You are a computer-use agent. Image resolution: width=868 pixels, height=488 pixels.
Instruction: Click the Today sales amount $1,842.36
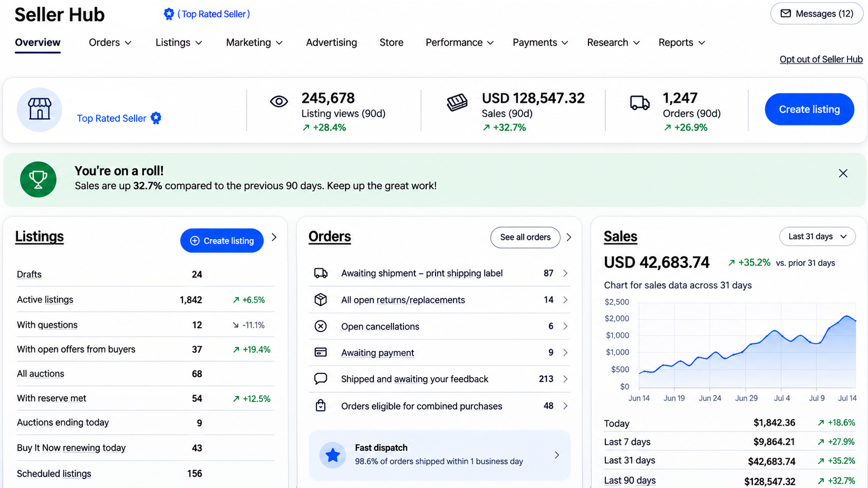pos(774,423)
